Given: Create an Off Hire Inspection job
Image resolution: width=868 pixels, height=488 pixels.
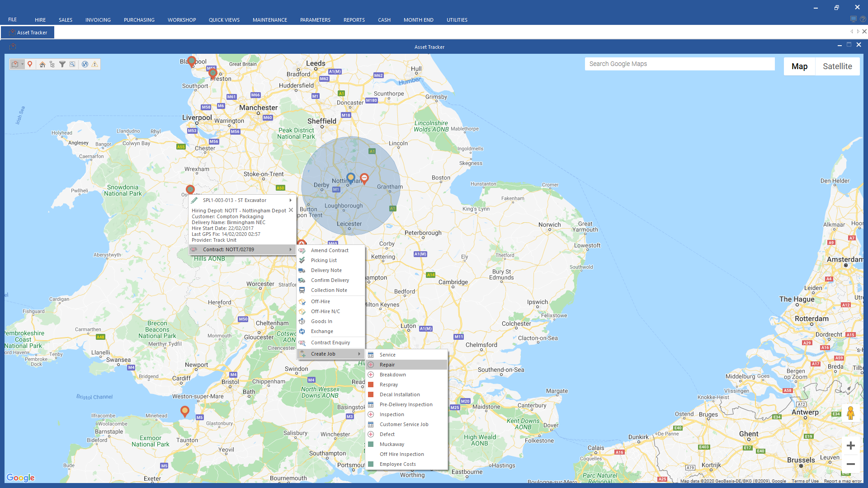Looking at the screenshot, I should 406,454.
